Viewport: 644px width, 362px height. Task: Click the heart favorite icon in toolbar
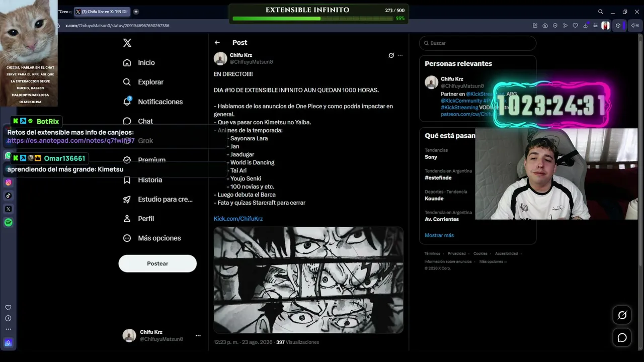tap(575, 26)
